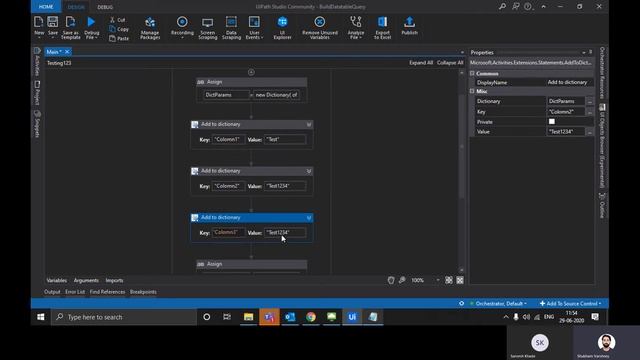Edit the DisplayName property value
This screenshot has height=360, width=640.
click(569, 82)
